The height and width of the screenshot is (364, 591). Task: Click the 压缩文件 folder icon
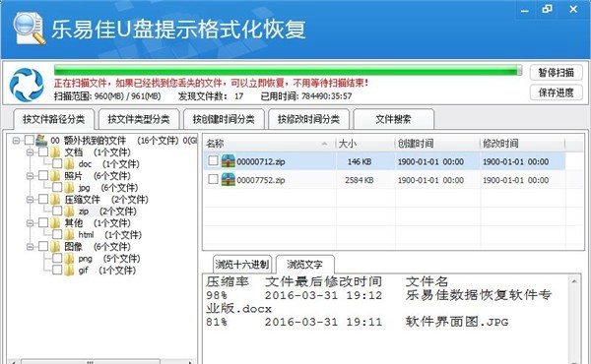click(55, 200)
